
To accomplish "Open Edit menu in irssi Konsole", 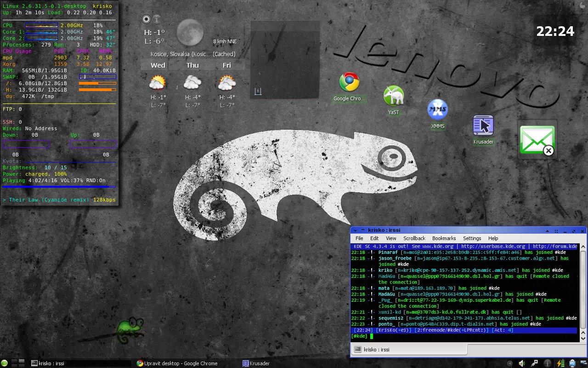I will pos(374,238).
